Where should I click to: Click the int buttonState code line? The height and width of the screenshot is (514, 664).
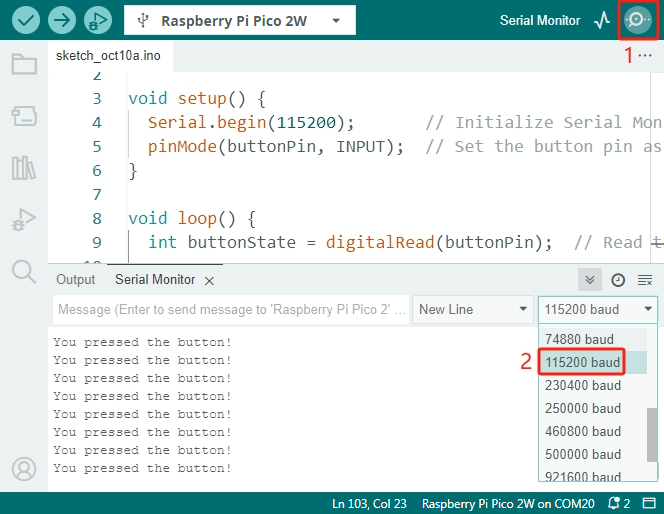[350, 243]
